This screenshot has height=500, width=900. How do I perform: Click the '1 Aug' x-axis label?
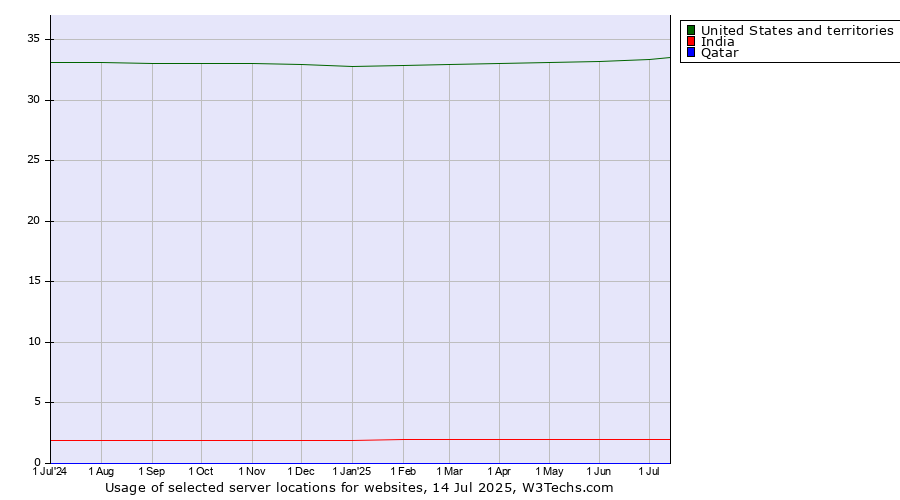[101, 471]
